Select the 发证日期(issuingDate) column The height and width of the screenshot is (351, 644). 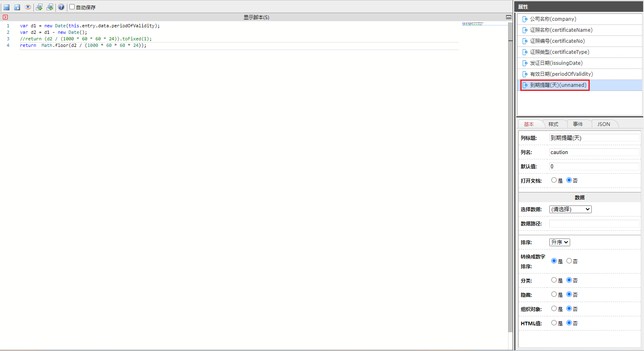point(580,63)
